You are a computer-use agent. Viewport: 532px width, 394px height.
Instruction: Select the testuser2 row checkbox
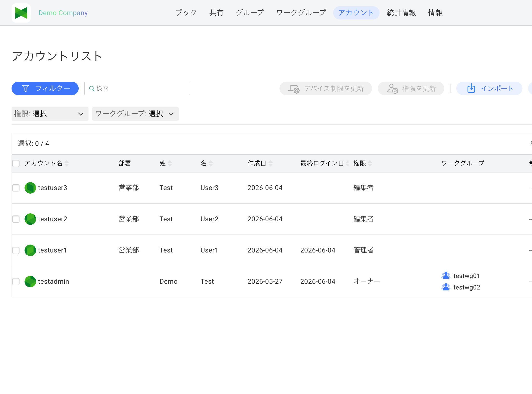click(x=16, y=219)
